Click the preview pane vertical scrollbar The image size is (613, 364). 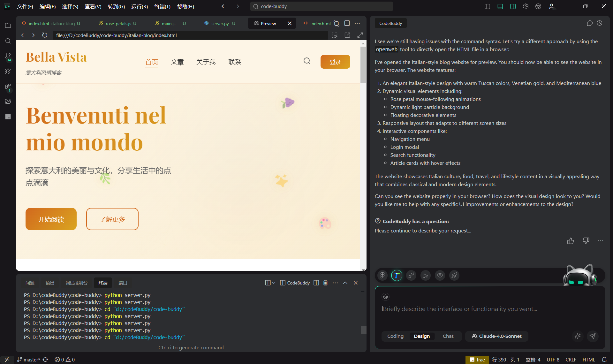[x=363, y=65]
